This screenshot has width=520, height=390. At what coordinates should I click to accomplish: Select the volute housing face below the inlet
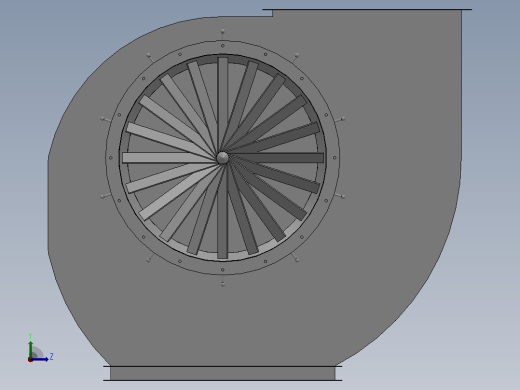223,320
